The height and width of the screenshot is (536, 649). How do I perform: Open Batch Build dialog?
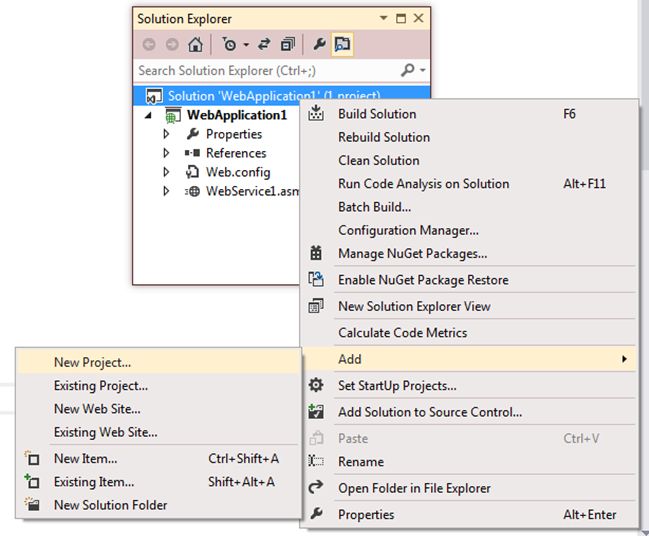pyautogui.click(x=469, y=207)
